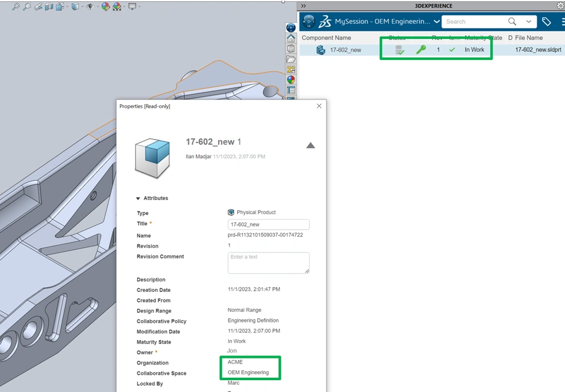The height and width of the screenshot is (392, 565).
Task: Open the File Explorer folder tab
Action: click(291, 59)
